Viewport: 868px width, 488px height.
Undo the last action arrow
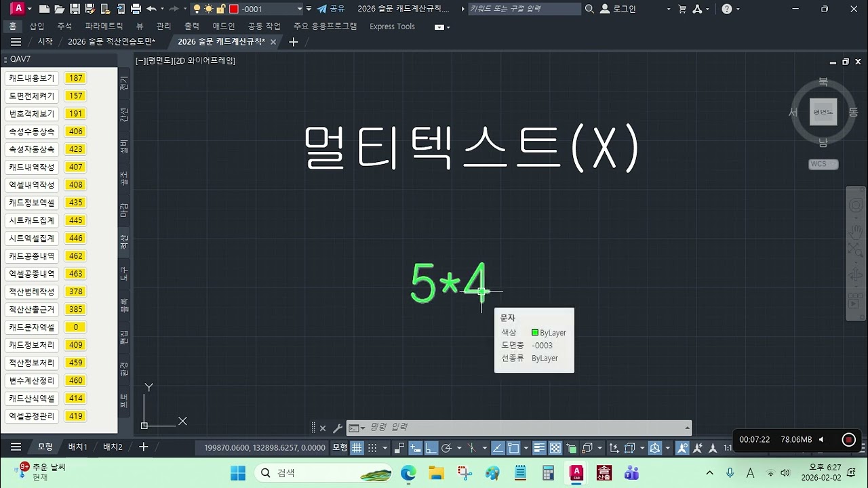coord(151,9)
